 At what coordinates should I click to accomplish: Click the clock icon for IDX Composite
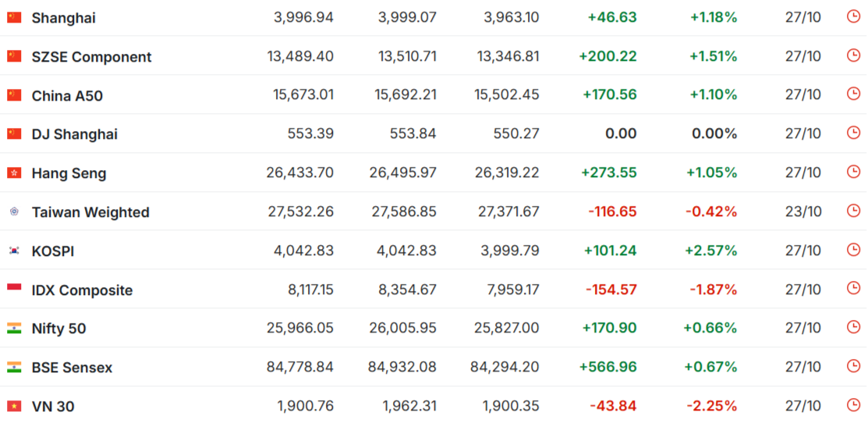pyautogui.click(x=853, y=289)
